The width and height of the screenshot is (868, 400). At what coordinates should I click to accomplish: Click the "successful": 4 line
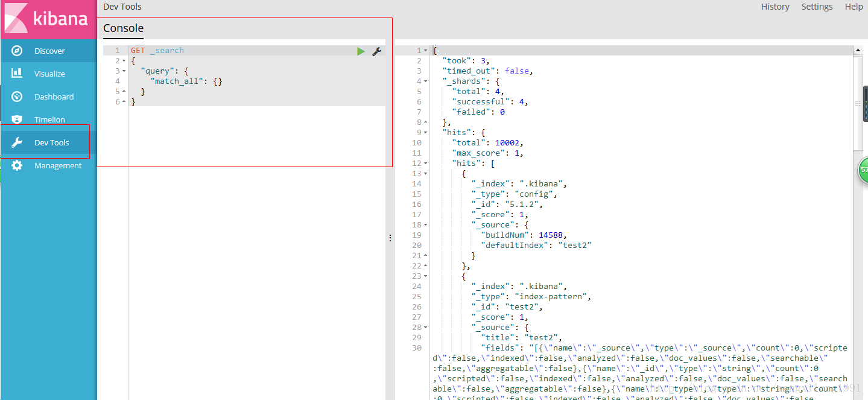pyautogui.click(x=490, y=102)
